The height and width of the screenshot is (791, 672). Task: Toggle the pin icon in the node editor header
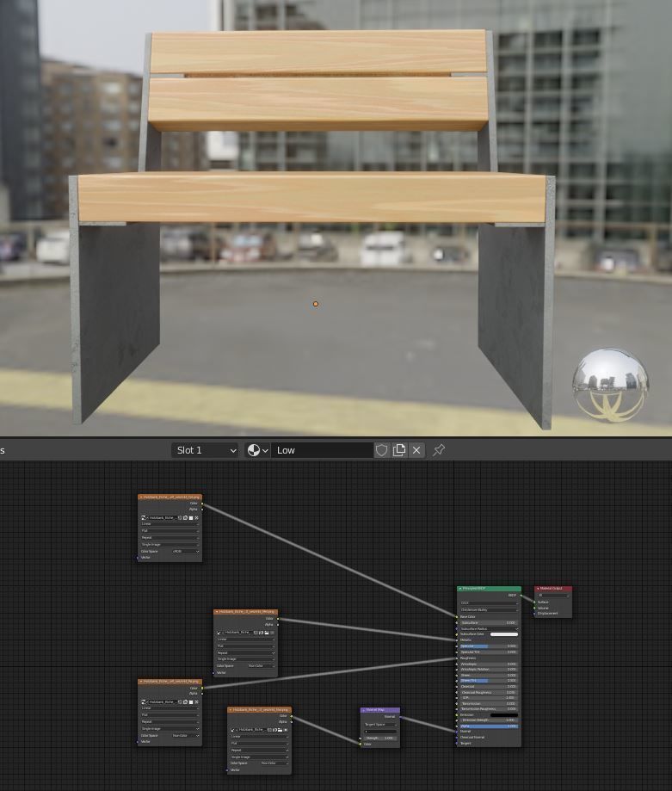[439, 450]
